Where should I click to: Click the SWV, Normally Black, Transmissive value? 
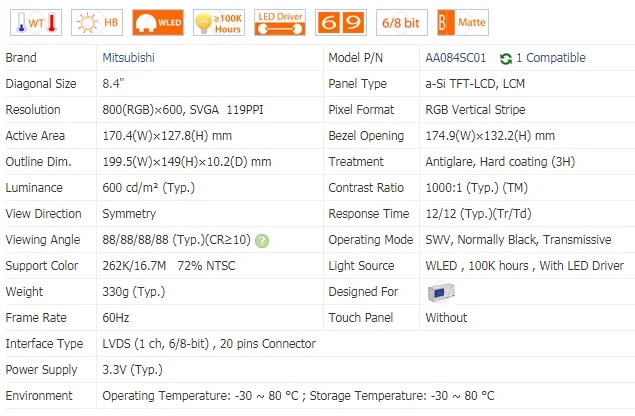click(518, 240)
